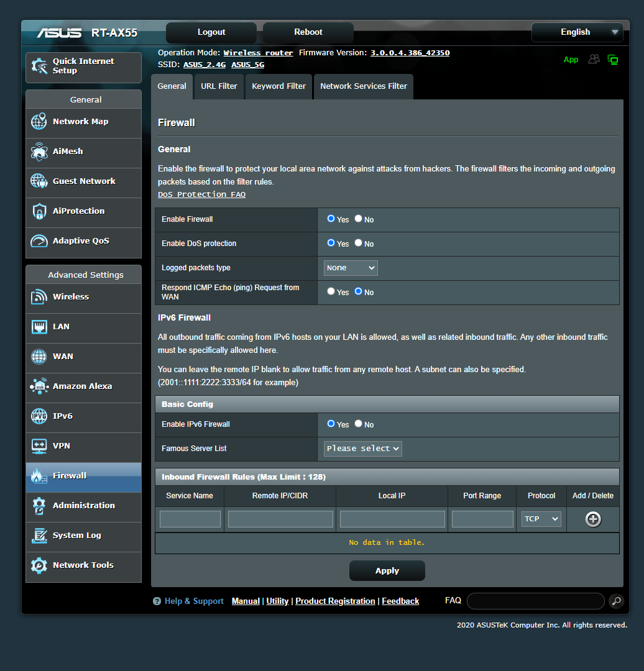The width and height of the screenshot is (644, 671).
Task: Open Quick Internet Setup wizard icon
Action: [x=39, y=66]
